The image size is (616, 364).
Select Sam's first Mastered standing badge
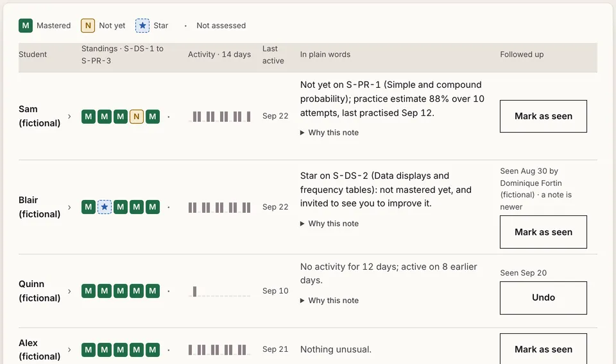point(89,117)
